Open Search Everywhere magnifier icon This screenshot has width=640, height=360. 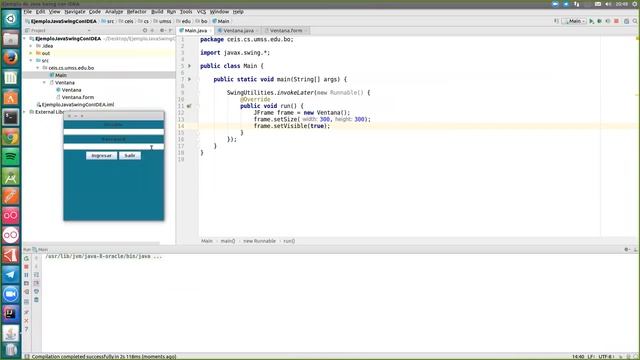pos(635,21)
